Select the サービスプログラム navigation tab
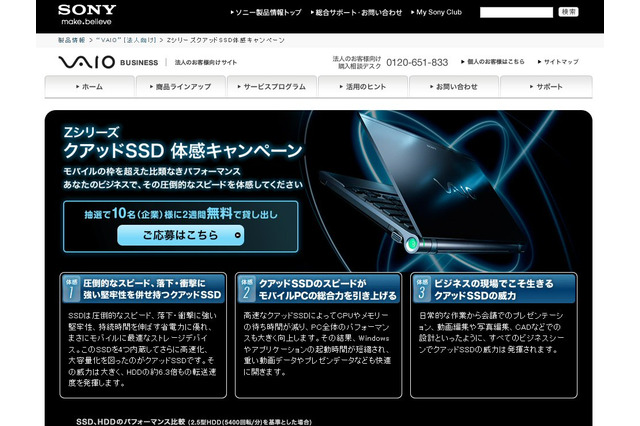640x426 pixels. point(271,87)
